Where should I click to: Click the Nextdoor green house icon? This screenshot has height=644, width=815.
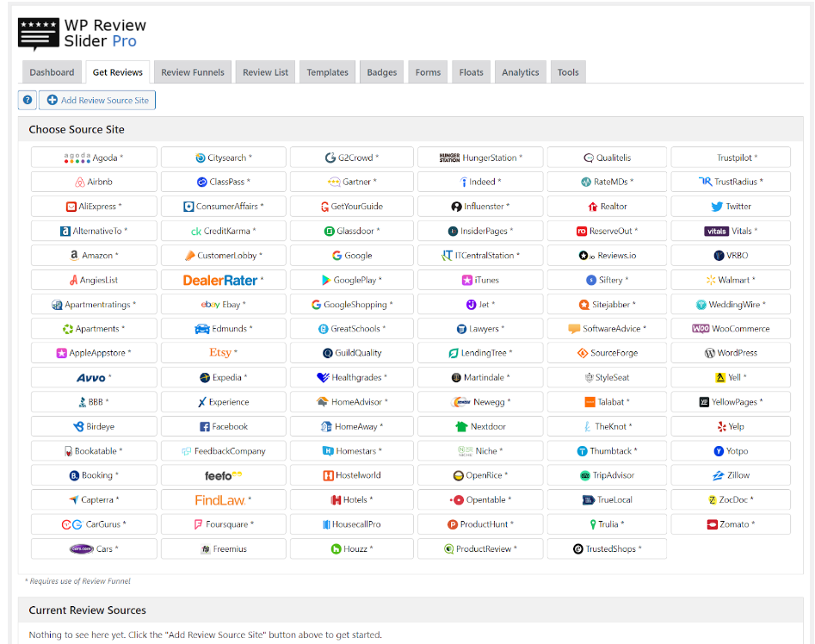point(461,426)
